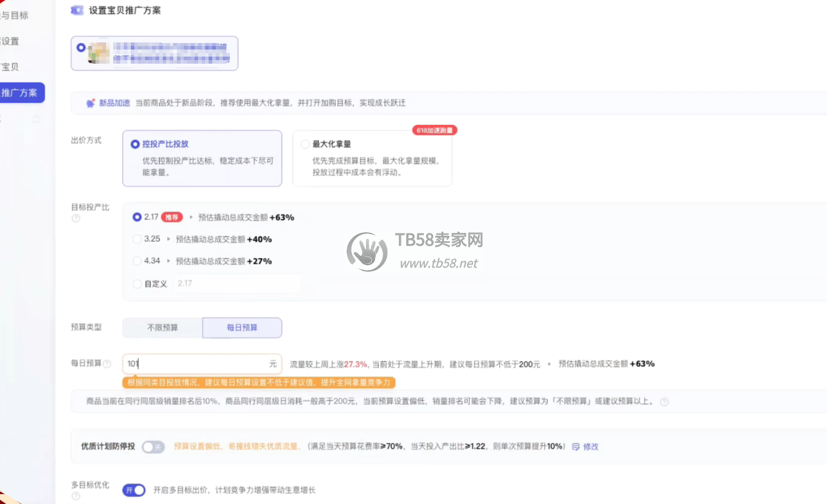Toggle the 多目标优化 switch
This screenshot has height=504, width=827.
point(134,490)
